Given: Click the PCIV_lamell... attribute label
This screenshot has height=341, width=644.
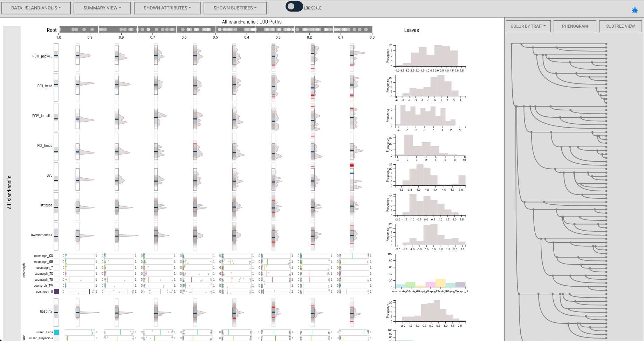Looking at the screenshot, I should coord(42,116).
